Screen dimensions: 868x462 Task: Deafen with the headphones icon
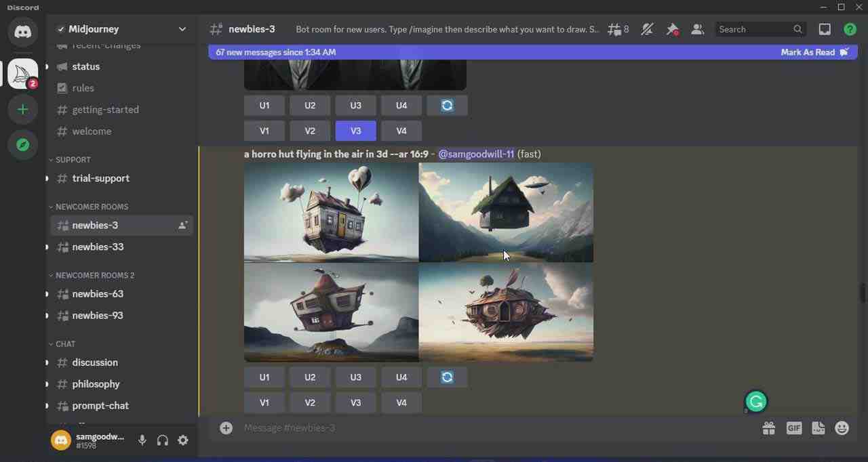pyautogui.click(x=162, y=440)
